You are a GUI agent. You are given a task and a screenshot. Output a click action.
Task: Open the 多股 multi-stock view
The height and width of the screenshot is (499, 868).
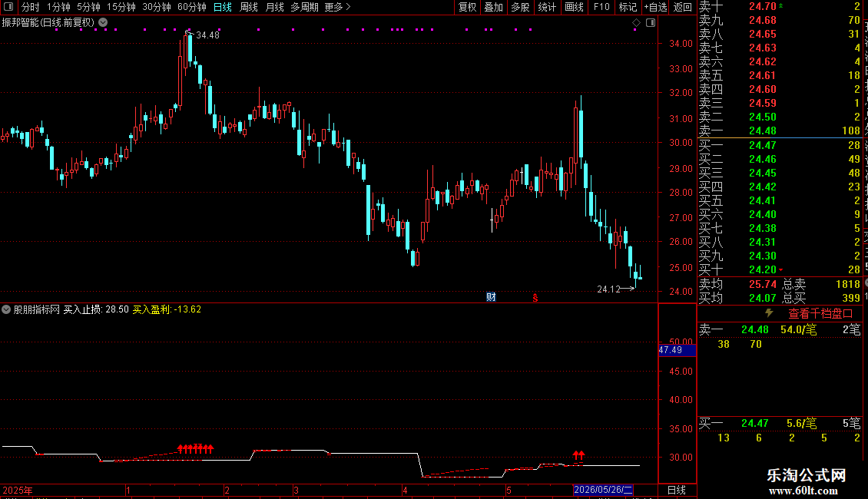click(x=520, y=7)
